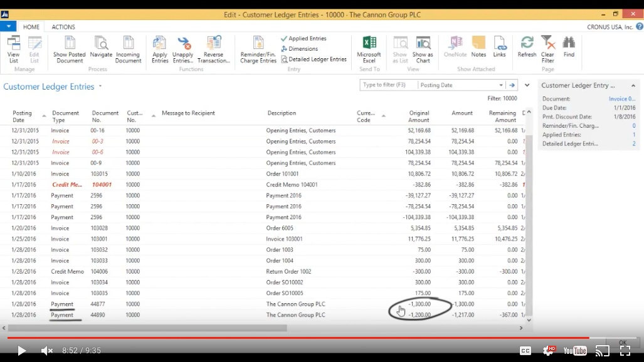Open Find binoculars tool
This screenshot has height=362, width=644.
(569, 47)
